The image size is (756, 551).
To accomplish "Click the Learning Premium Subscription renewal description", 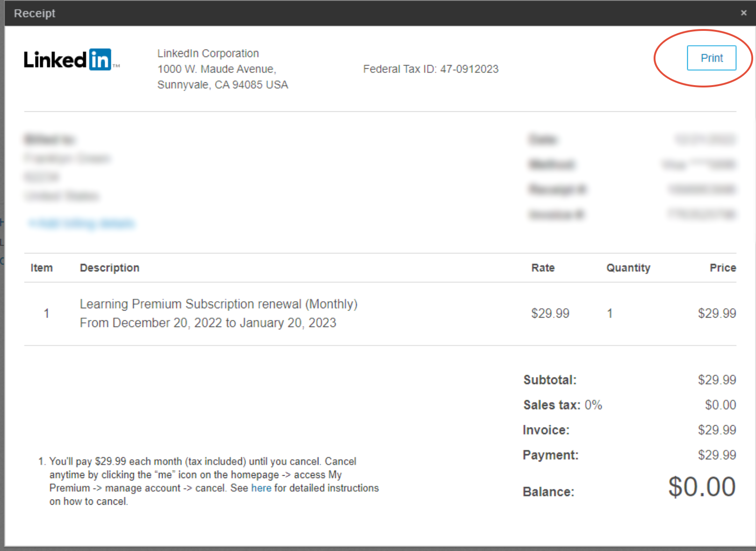I will pyautogui.click(x=218, y=304).
